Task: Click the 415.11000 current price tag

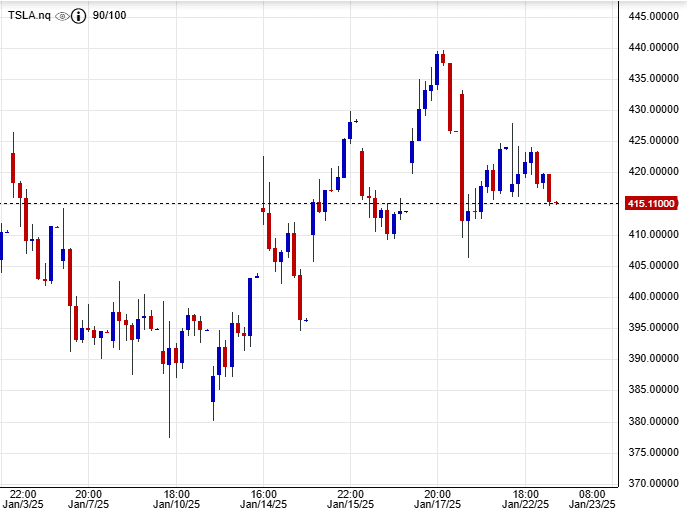Action: tap(651, 204)
